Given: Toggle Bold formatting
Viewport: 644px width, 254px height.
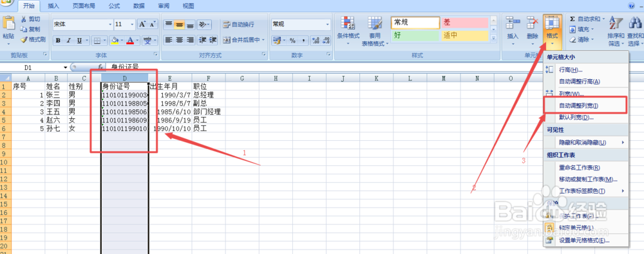Looking at the screenshot, I should coord(59,41).
